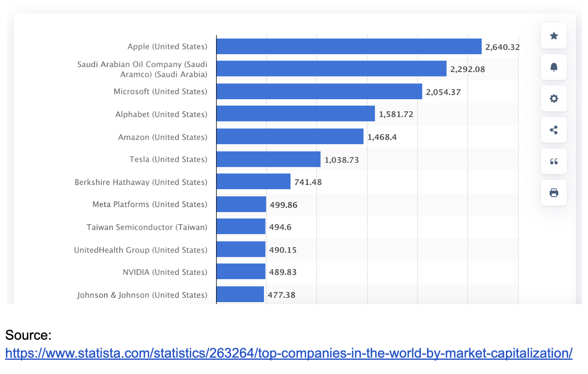Click the NVIDIA bar
The image size is (588, 374).
click(241, 271)
